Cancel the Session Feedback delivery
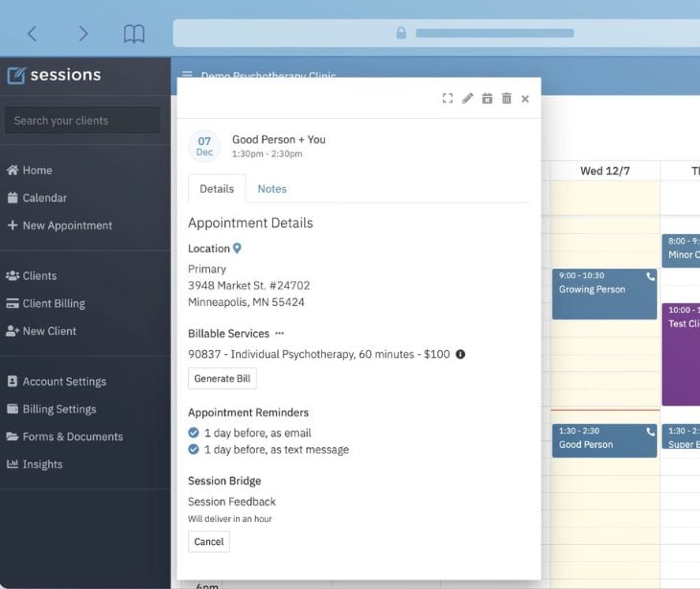Image resolution: width=700 pixels, height=589 pixels. point(209,542)
